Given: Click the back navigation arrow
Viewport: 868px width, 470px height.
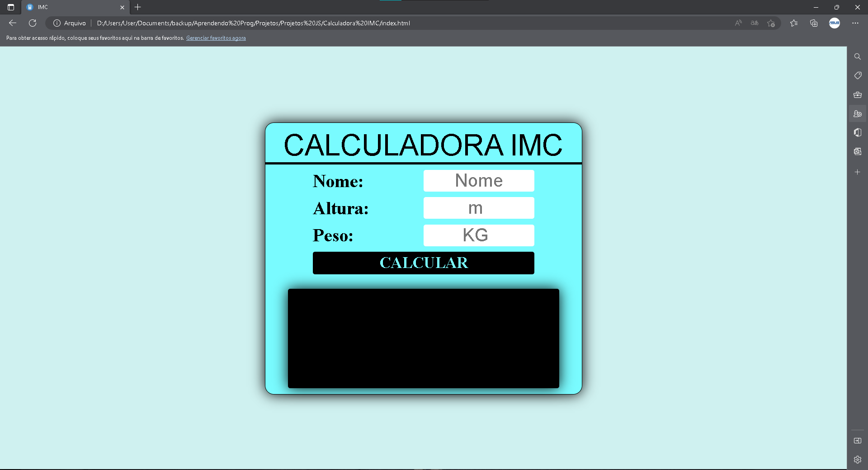Looking at the screenshot, I should (x=12, y=23).
